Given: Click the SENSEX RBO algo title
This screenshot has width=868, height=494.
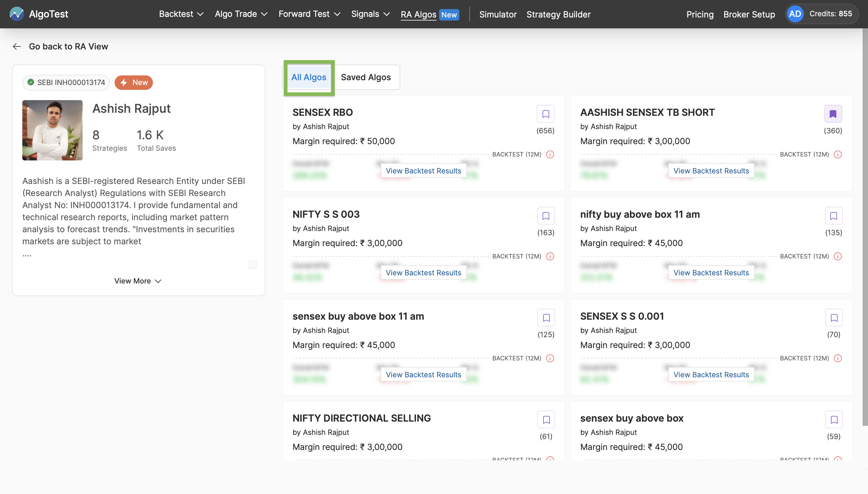Looking at the screenshot, I should click(x=323, y=112).
